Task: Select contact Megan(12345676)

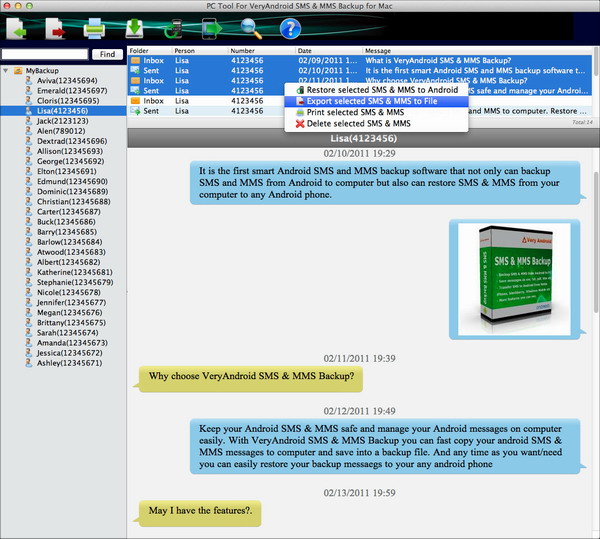Action: coord(70,313)
